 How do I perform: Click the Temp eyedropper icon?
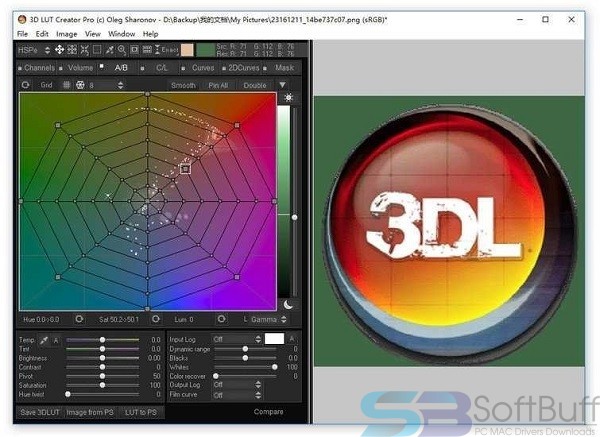click(44, 340)
